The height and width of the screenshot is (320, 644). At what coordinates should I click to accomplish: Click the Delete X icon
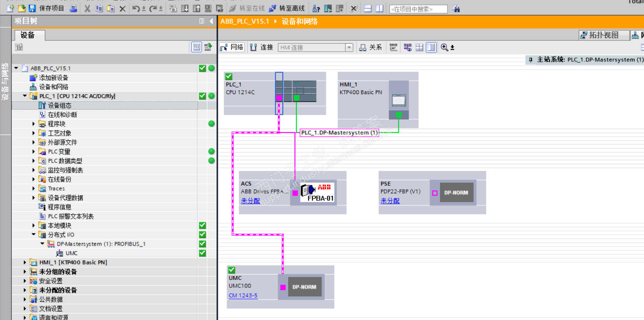click(x=123, y=8)
